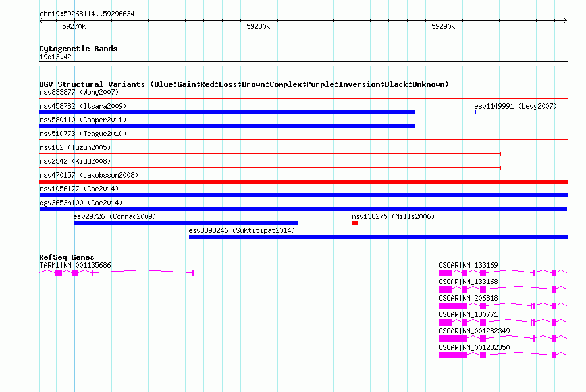Image resolution: width=586 pixels, height=392 pixels.
Task: Click nsv2542 (Kidd2008) variant label
Action: [x=75, y=161]
